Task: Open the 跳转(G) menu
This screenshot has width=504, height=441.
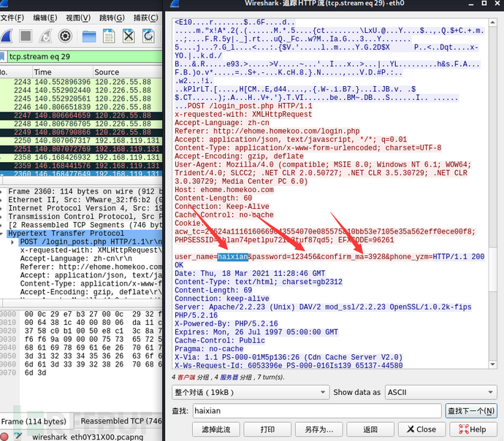Action: pos(112,18)
